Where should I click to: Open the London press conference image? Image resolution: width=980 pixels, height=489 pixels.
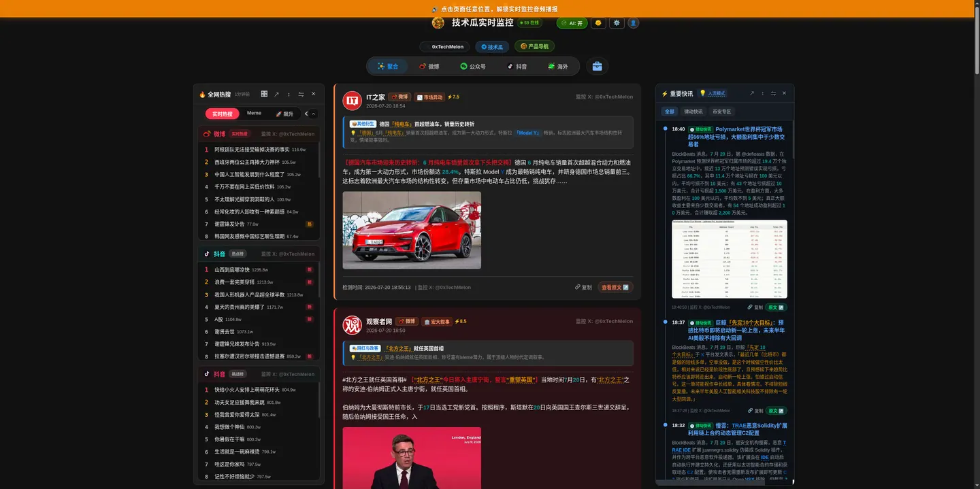[412, 458]
